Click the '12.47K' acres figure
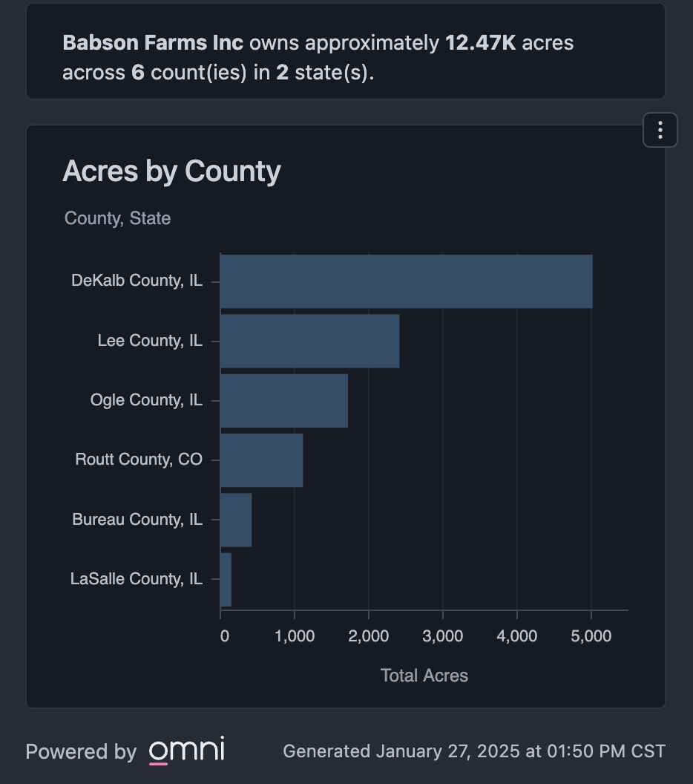693x784 pixels. point(480,43)
